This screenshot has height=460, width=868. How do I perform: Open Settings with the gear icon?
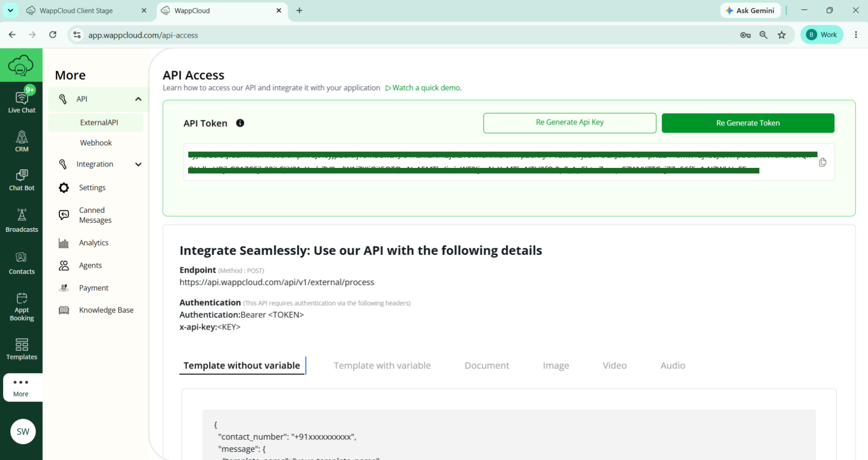click(x=64, y=187)
